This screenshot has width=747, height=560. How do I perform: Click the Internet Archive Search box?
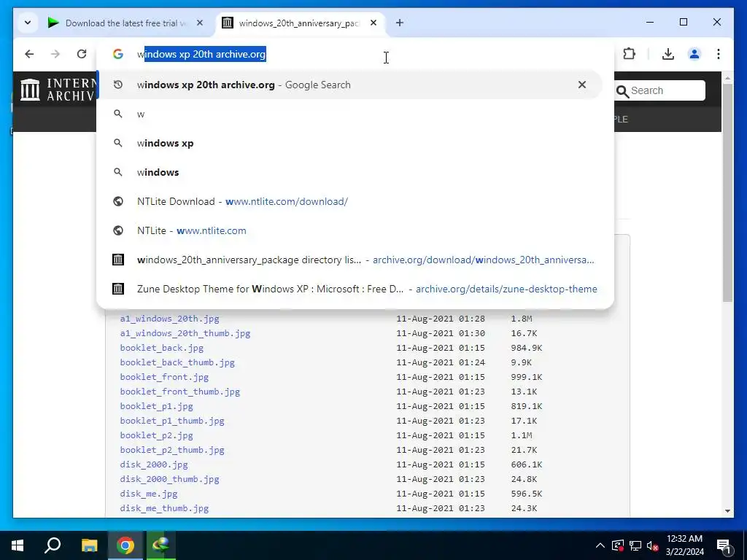click(x=667, y=90)
